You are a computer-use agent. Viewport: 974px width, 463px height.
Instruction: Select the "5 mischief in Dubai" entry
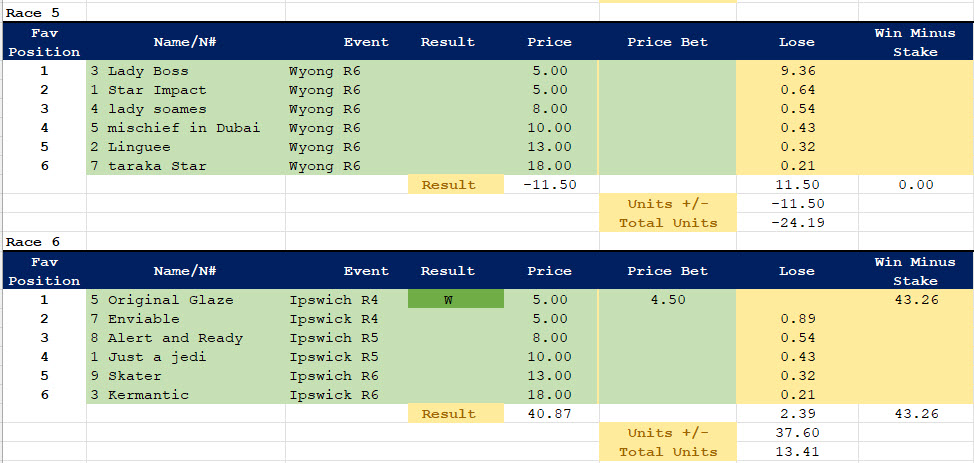click(175, 128)
